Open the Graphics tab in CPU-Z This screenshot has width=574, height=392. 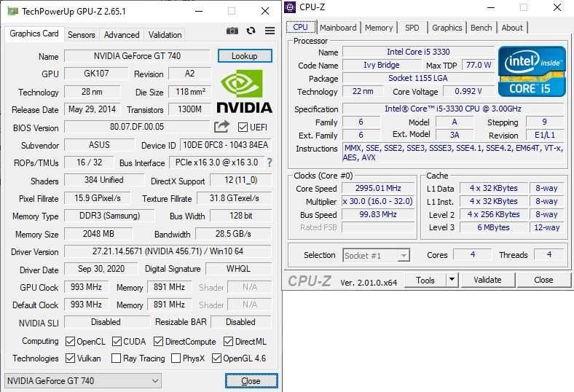(447, 28)
